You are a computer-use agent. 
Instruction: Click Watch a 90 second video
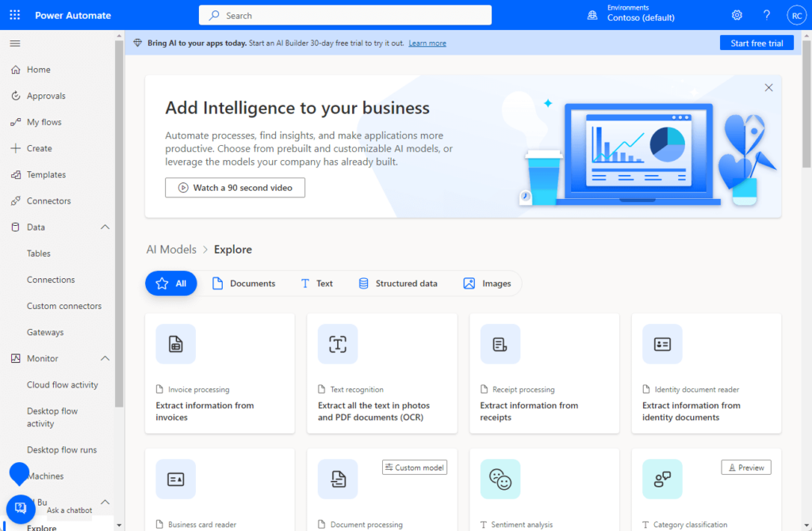tap(235, 187)
